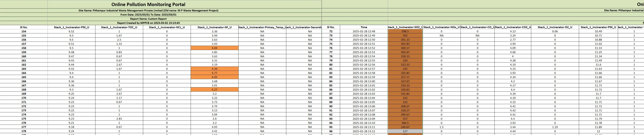Viewport: 644px width, 135px height.
Task: Click the O2 value 1.19
Action: 555,127
